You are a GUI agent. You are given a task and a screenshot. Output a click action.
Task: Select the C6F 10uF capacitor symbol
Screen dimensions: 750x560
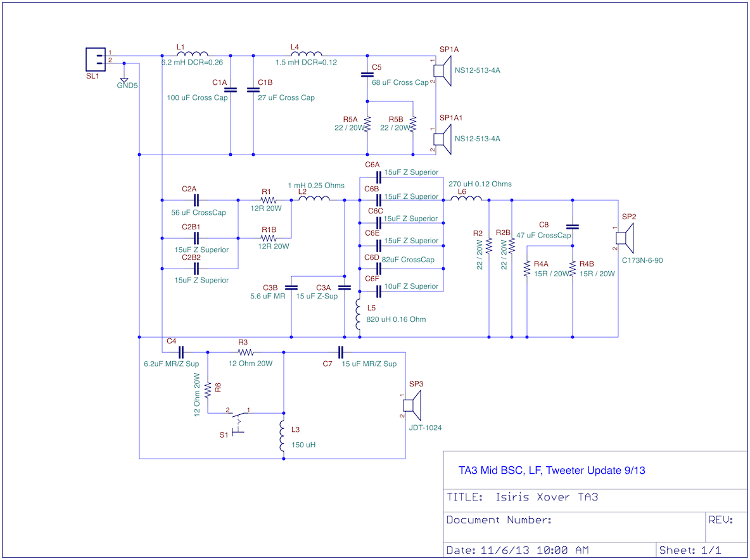(378, 291)
